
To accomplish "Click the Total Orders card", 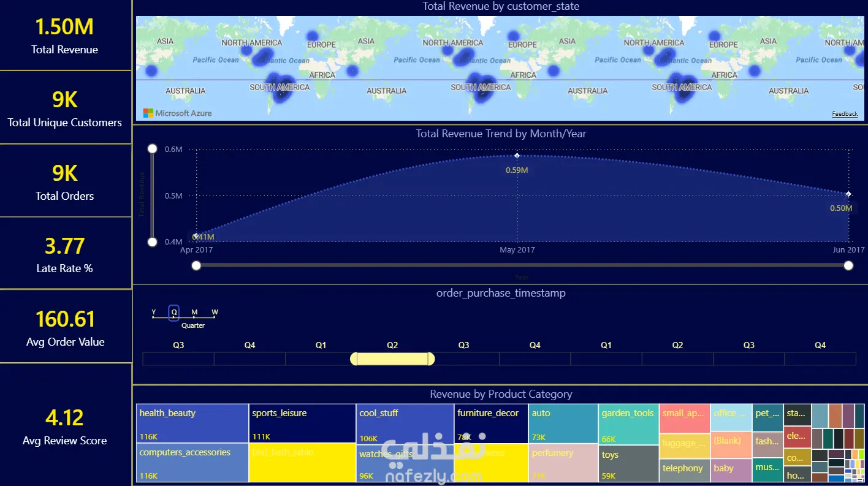I will coord(66,181).
